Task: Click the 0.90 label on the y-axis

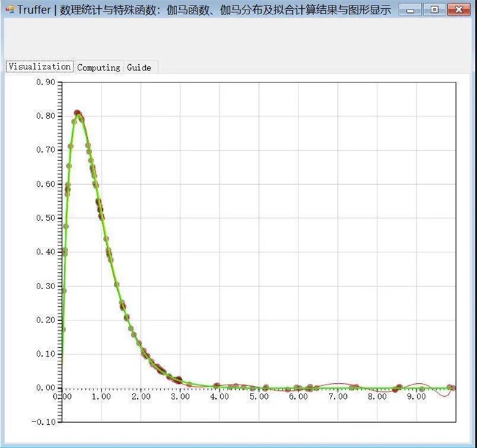Action: tap(45, 83)
